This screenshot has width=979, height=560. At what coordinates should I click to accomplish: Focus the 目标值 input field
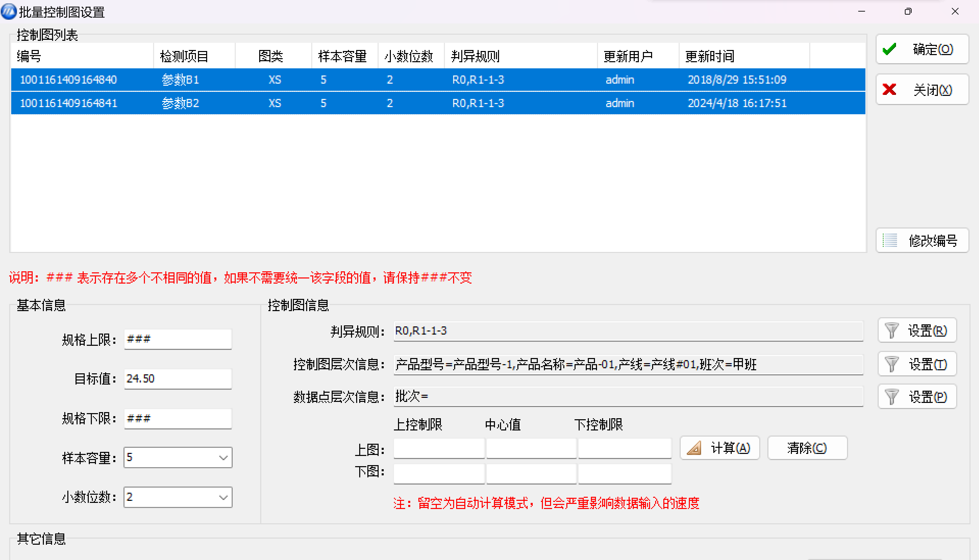(178, 379)
